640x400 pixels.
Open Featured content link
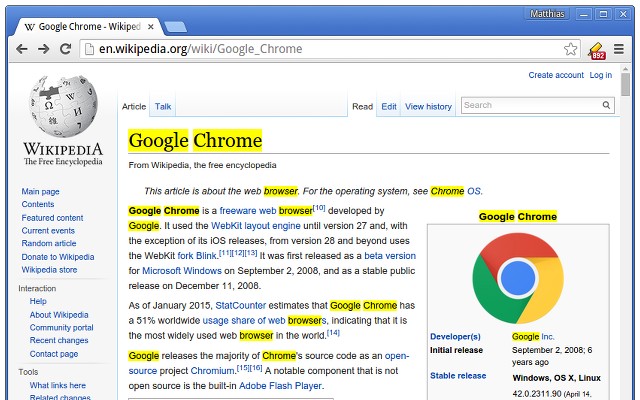click(x=52, y=218)
